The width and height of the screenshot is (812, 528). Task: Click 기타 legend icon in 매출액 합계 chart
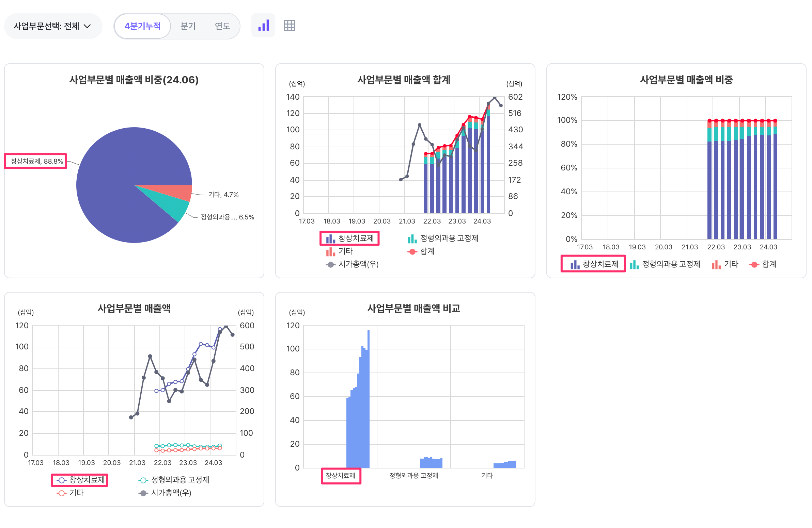pos(330,251)
